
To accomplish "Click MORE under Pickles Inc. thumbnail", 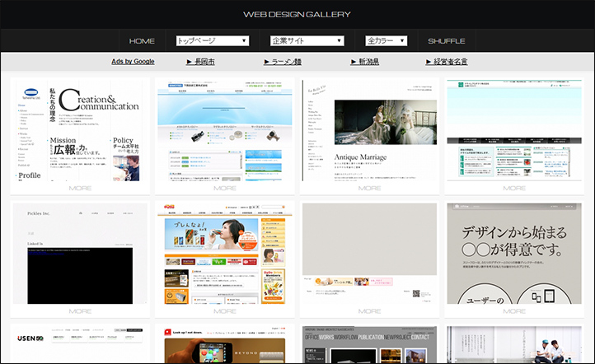I will click(x=80, y=311).
